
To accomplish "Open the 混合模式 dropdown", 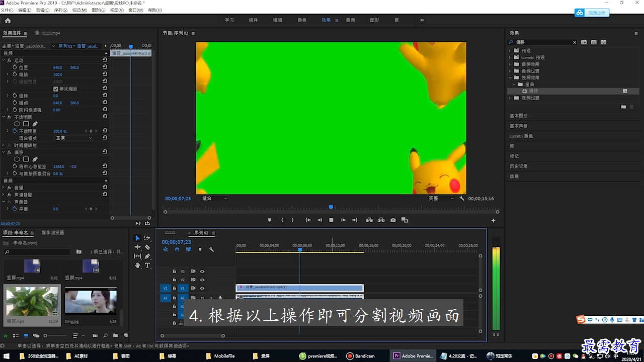I will click(x=74, y=138).
